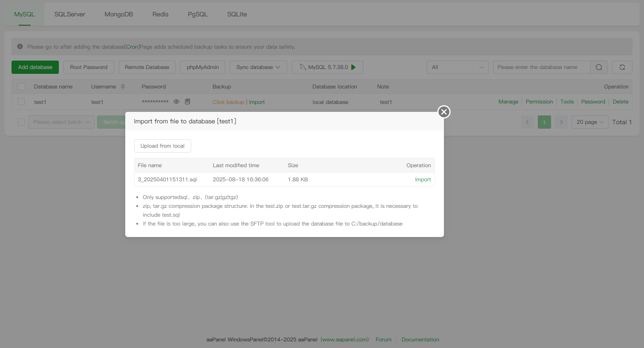Click the MySQL green play icon
The image size is (644, 348).
[x=353, y=67]
